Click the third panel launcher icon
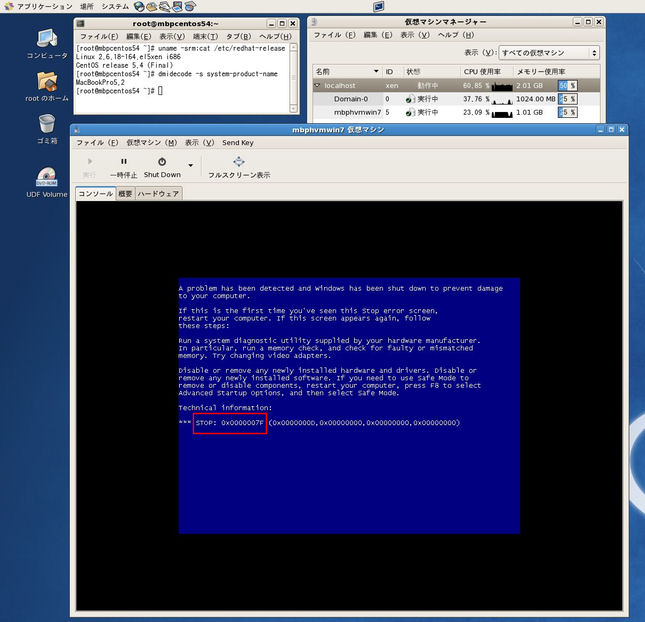 [165, 6]
